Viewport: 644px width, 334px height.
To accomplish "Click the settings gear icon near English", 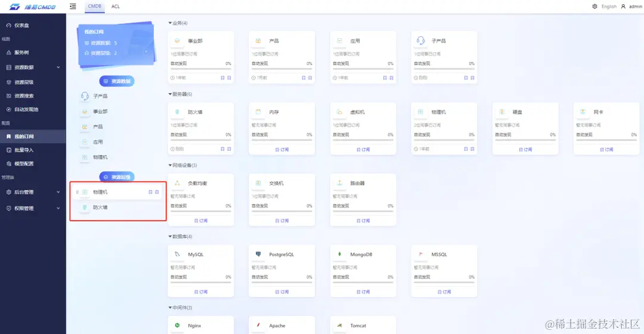I will point(595,6).
